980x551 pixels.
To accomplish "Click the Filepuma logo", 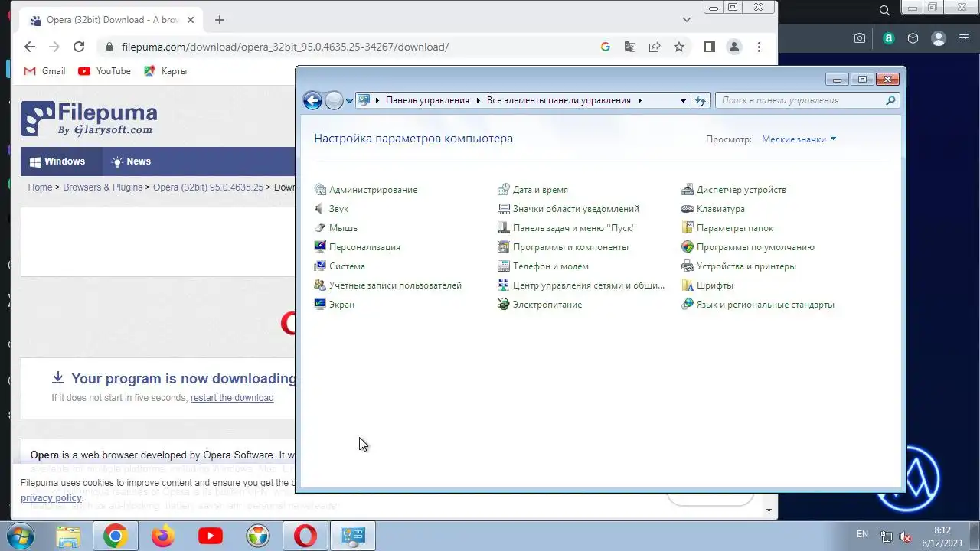I will 89,119.
